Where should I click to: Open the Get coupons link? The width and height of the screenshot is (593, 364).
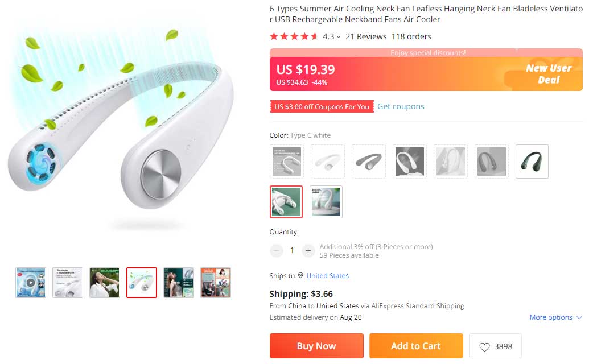coord(401,106)
